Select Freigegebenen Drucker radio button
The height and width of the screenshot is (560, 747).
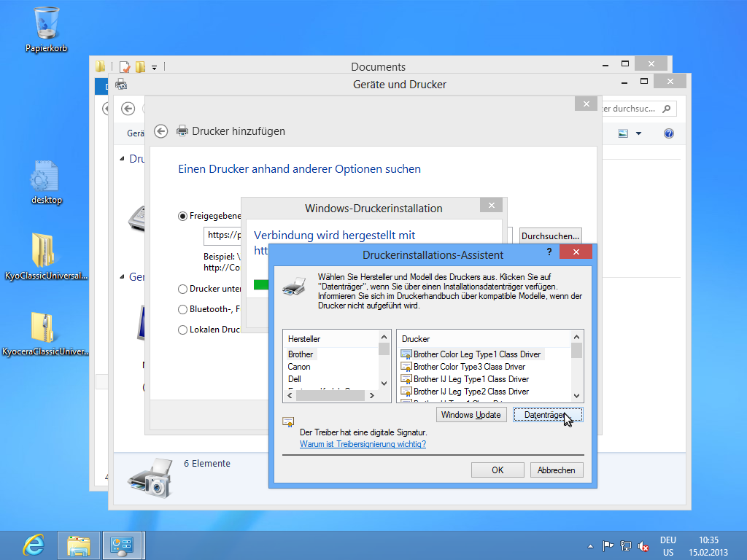click(x=182, y=216)
